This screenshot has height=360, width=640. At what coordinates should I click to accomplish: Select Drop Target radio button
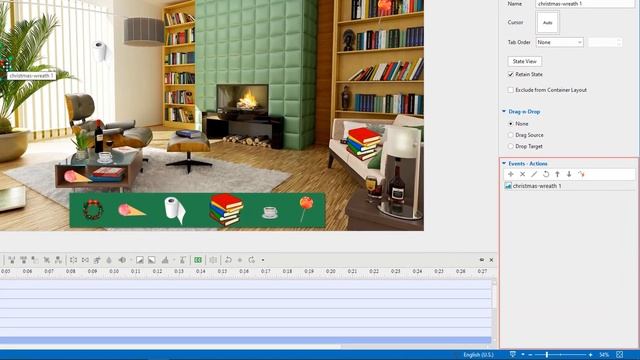[511, 146]
